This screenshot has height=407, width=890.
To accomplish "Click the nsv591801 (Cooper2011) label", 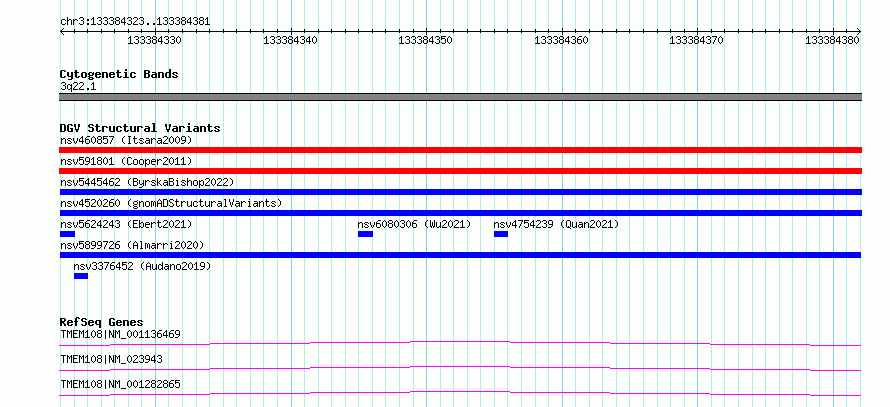I will [x=126, y=161].
